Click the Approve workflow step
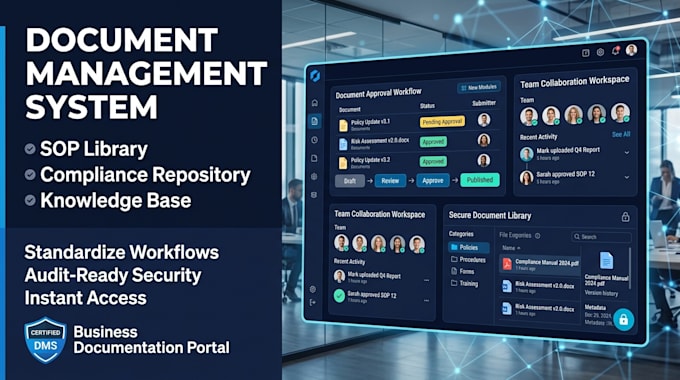680x380 pixels. [433, 180]
